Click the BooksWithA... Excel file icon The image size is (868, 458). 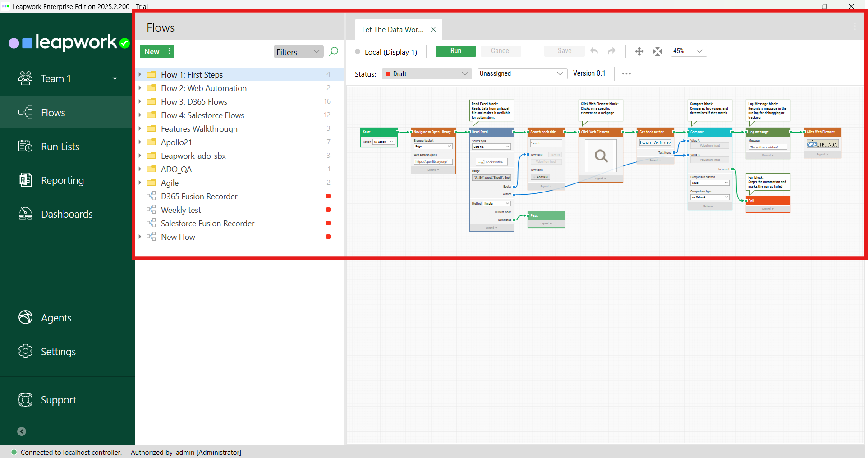(x=491, y=162)
